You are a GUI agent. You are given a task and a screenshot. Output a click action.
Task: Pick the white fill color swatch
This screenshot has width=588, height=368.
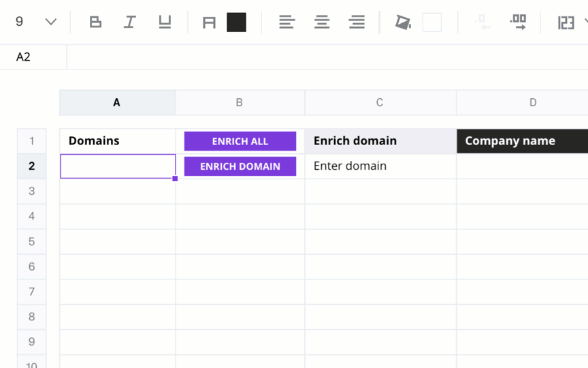click(431, 22)
